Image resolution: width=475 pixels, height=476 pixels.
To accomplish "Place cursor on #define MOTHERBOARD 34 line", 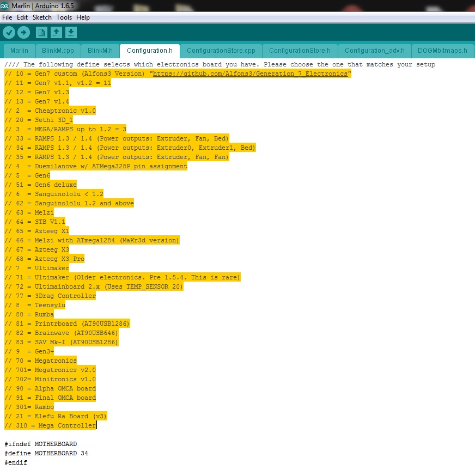I will click(46, 453).
